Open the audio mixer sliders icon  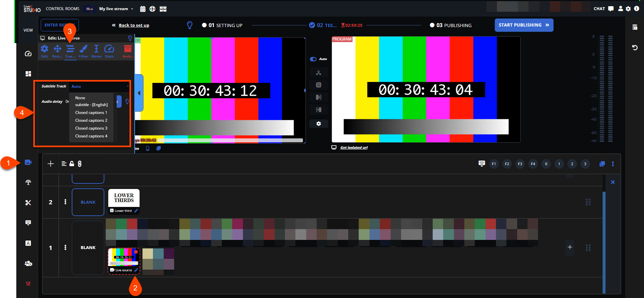point(28,284)
